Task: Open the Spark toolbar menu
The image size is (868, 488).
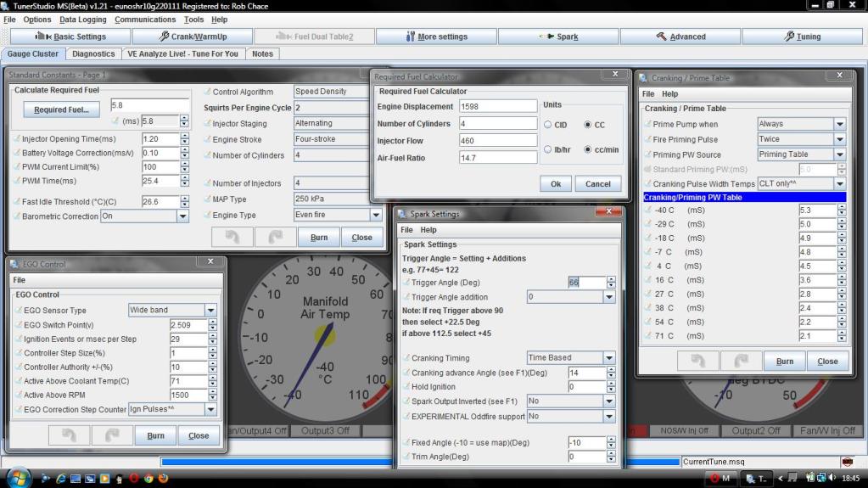Action: pyautogui.click(x=558, y=36)
